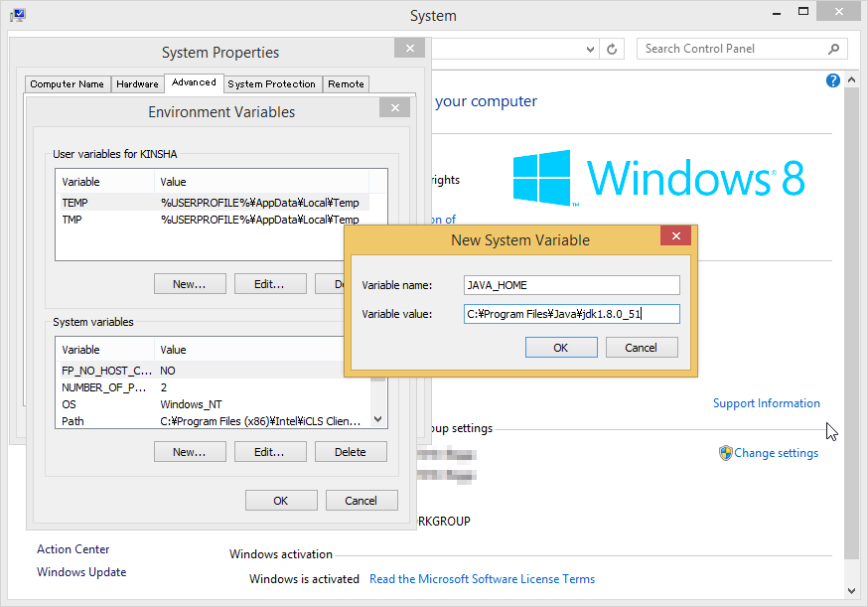Minimize the System window
Screen dimensions: 868x607
coord(777,12)
